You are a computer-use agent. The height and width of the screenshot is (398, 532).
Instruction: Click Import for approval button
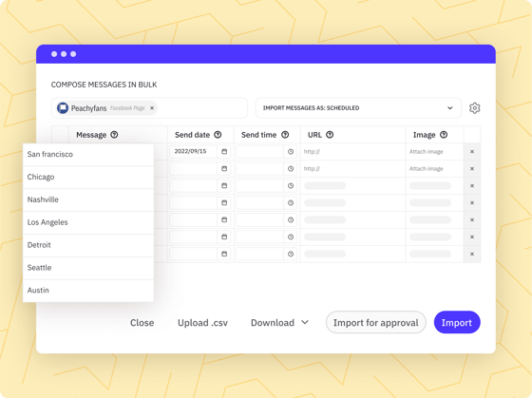[x=375, y=322]
